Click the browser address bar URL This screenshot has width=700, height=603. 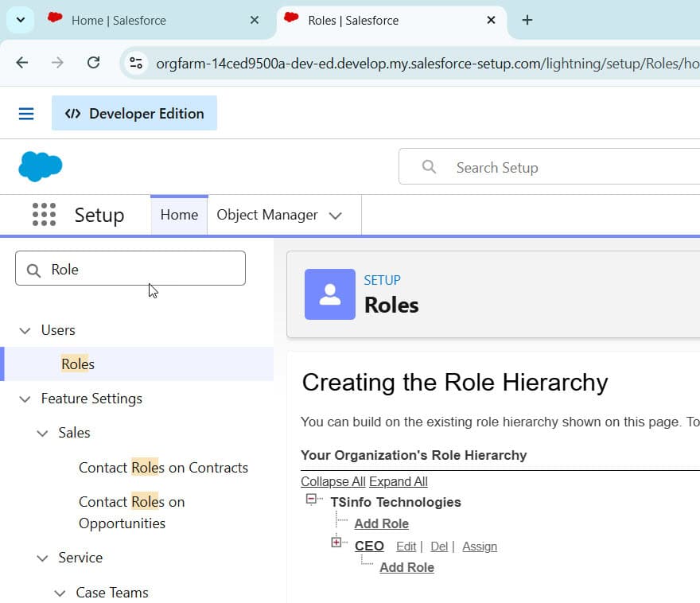tap(426, 64)
